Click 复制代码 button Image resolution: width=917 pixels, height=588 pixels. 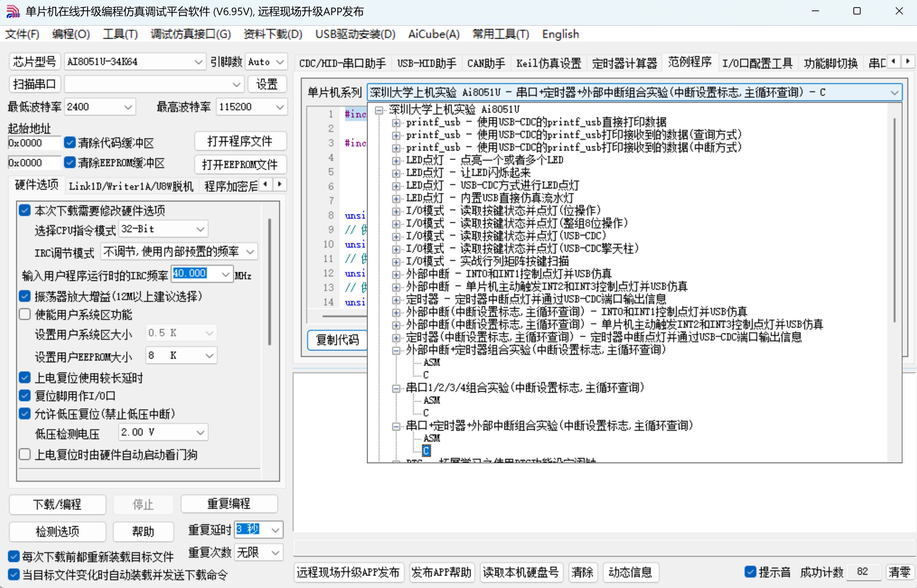click(338, 340)
